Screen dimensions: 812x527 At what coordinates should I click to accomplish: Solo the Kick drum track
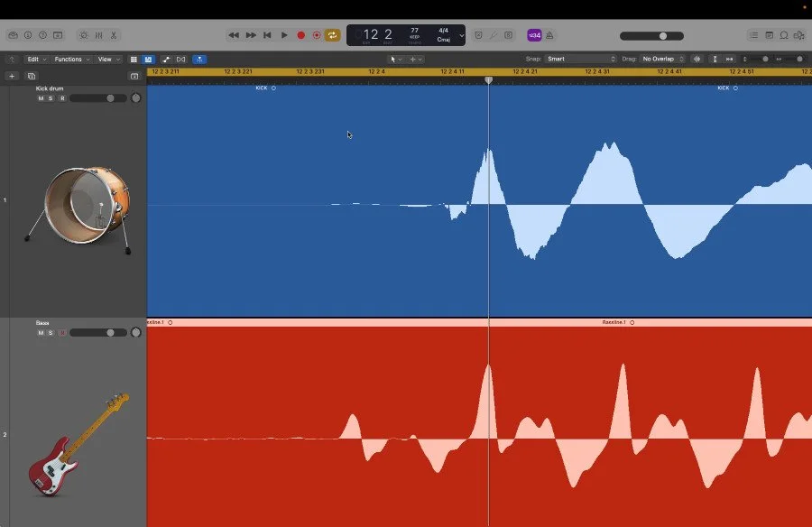pos(51,98)
